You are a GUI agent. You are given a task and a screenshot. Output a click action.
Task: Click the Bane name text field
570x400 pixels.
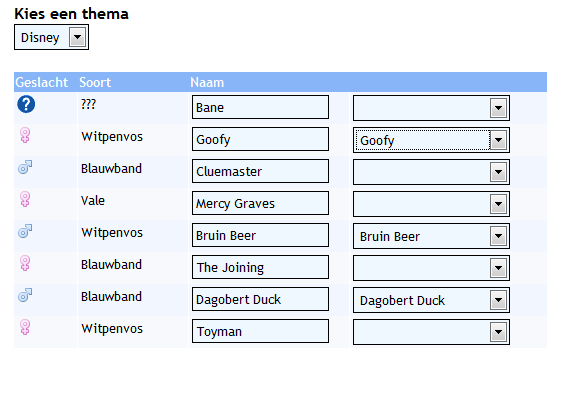(260, 107)
